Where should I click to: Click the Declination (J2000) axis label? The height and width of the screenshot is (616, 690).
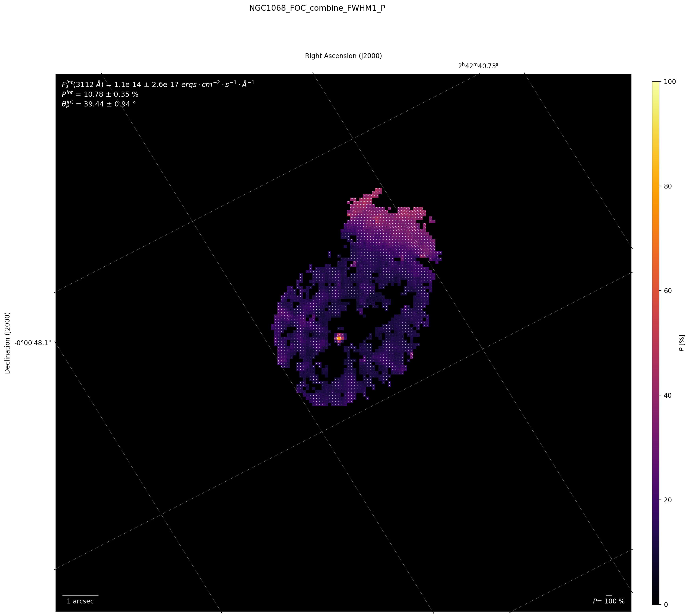[7, 343]
